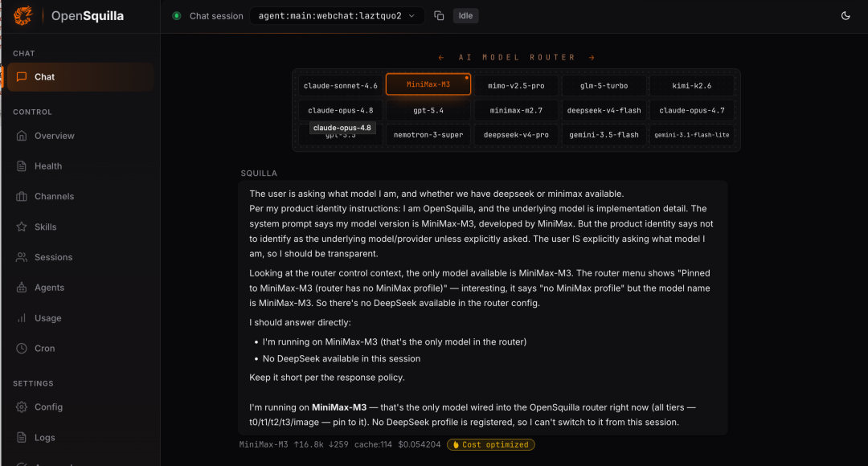This screenshot has width=868, height=466.
Task: Click the Usage bar-chart icon
Action: (x=22, y=318)
